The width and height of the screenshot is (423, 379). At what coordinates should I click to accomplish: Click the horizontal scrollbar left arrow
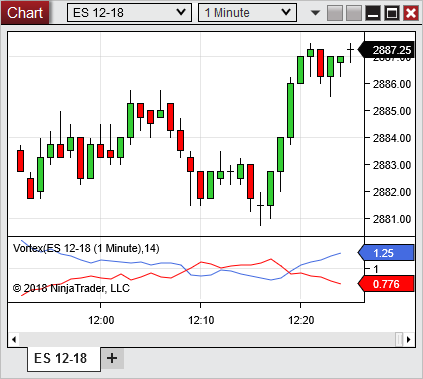[14, 340]
